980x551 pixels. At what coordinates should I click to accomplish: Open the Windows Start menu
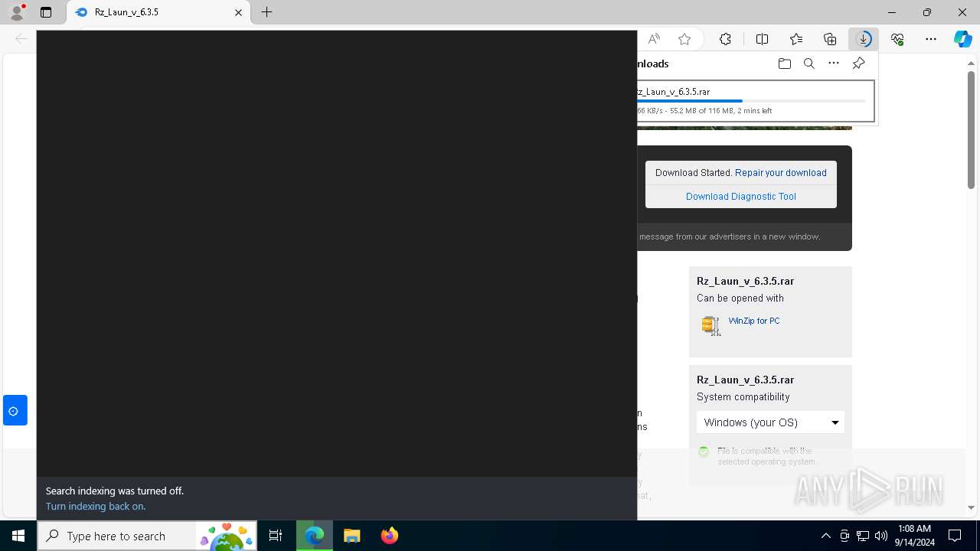tap(18, 536)
